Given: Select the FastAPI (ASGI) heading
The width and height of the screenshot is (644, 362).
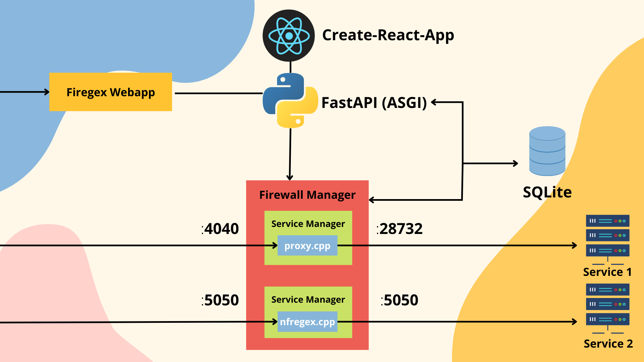Looking at the screenshot, I should 374,102.
